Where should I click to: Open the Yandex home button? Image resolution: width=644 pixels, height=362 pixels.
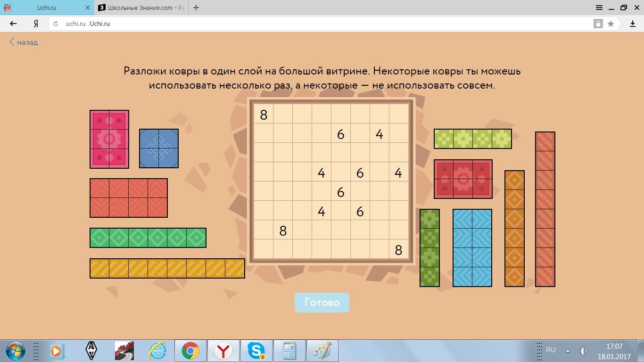(36, 24)
